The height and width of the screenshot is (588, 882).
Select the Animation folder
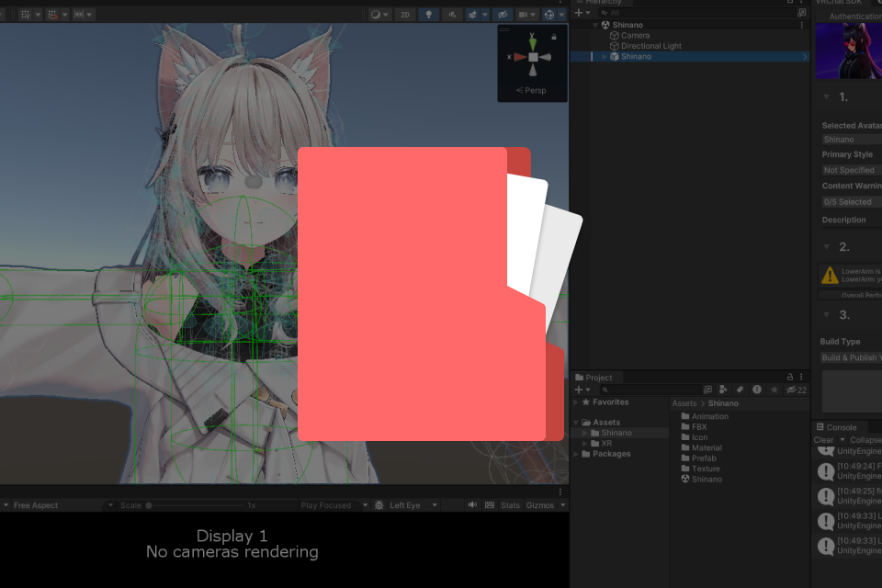click(x=705, y=416)
